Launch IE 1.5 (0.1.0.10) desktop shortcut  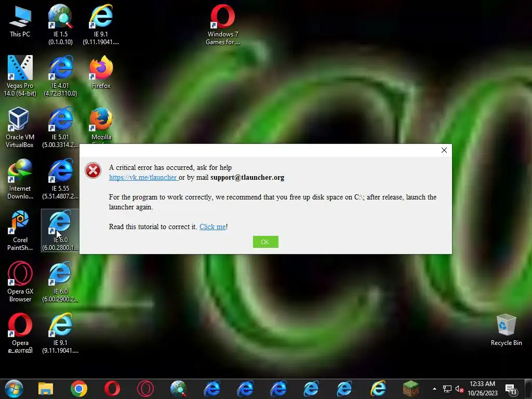pos(60,24)
